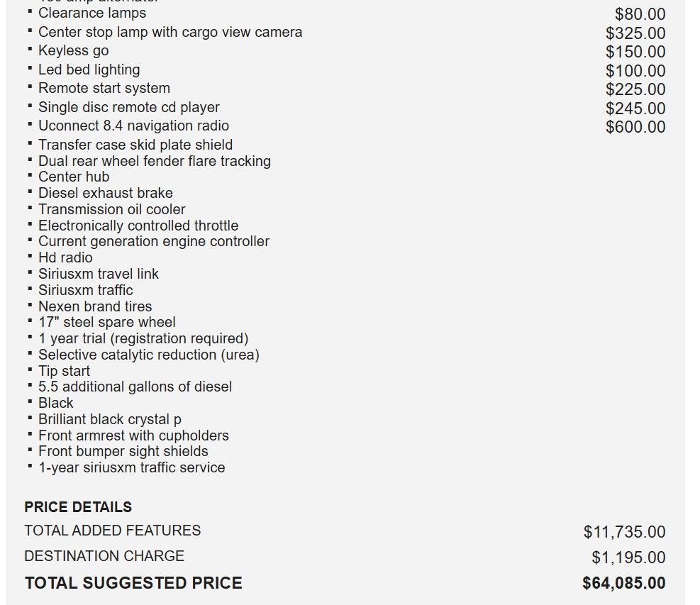This screenshot has height=605, width=700.
Task: Click Transmission oil cooler feature
Action: coord(111,209)
